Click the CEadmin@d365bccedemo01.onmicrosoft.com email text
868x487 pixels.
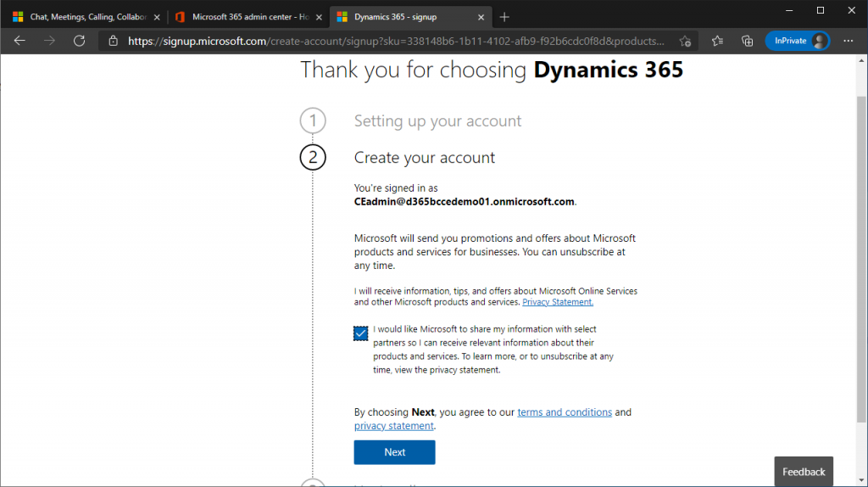(x=464, y=202)
